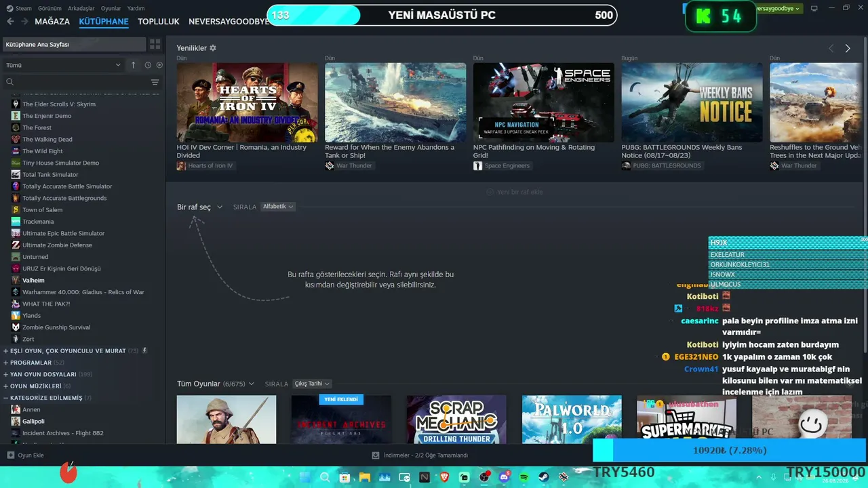The height and width of the screenshot is (488, 868).
Task: Open Spotify from the taskbar
Action: (524, 477)
